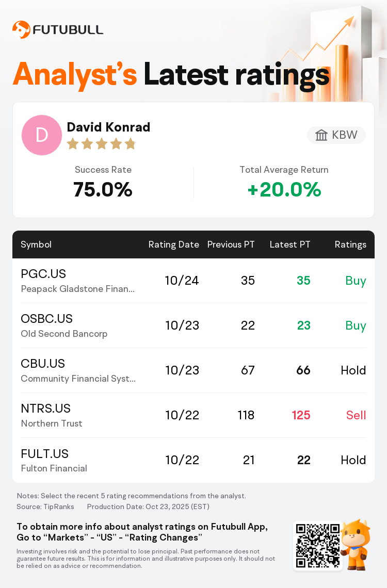
Task: Click the Latest PT column header
Action: click(x=290, y=244)
